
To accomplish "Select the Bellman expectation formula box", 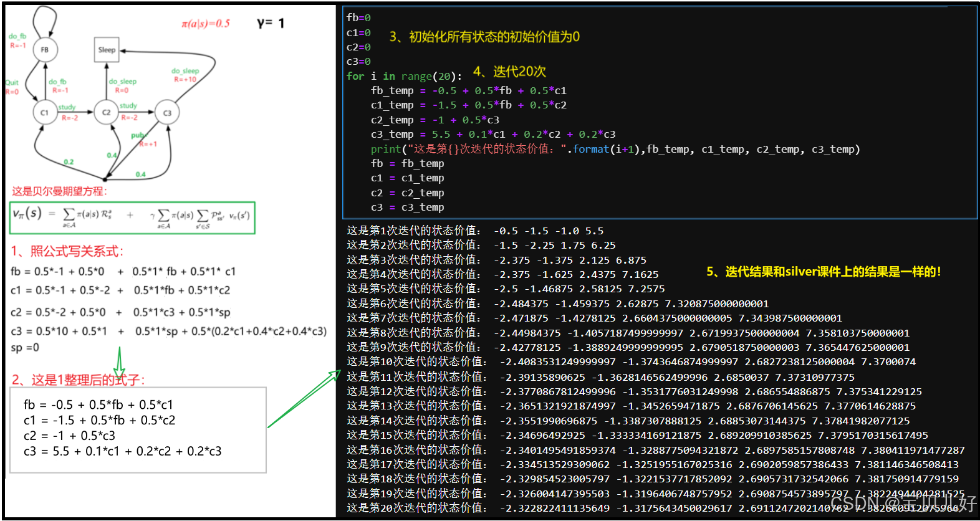I will pyautogui.click(x=132, y=217).
